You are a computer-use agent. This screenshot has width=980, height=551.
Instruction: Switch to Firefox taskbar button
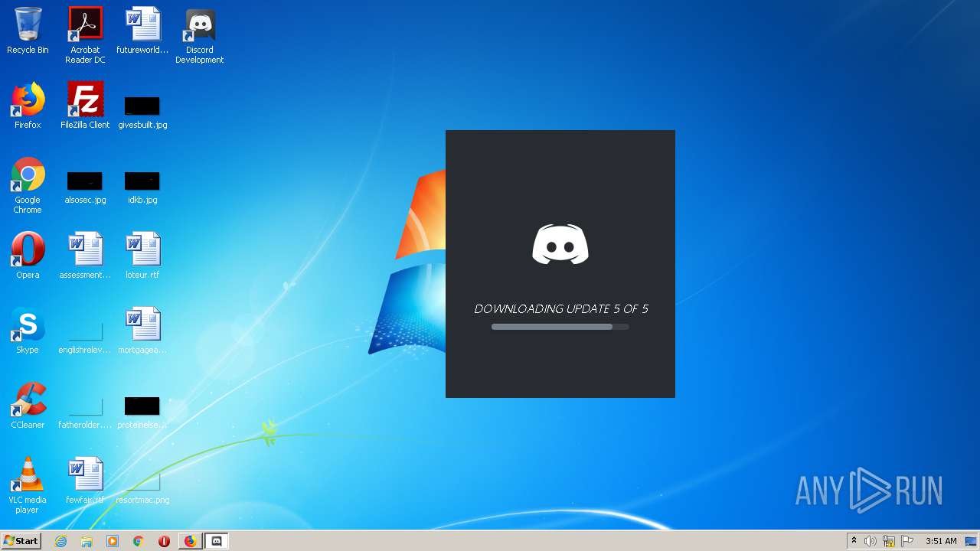tap(190, 541)
